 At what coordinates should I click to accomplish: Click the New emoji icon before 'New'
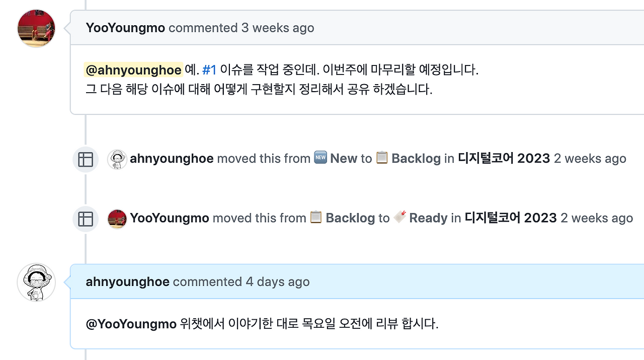[320, 158]
